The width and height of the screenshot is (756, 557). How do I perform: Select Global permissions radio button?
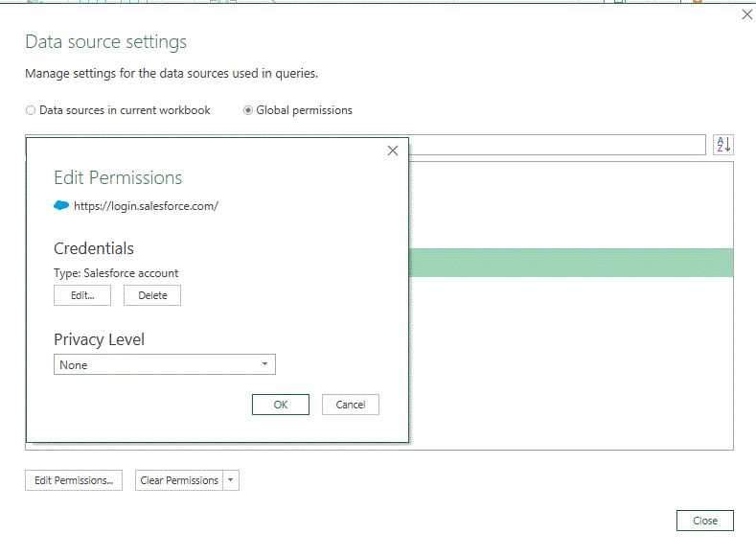pyautogui.click(x=248, y=110)
